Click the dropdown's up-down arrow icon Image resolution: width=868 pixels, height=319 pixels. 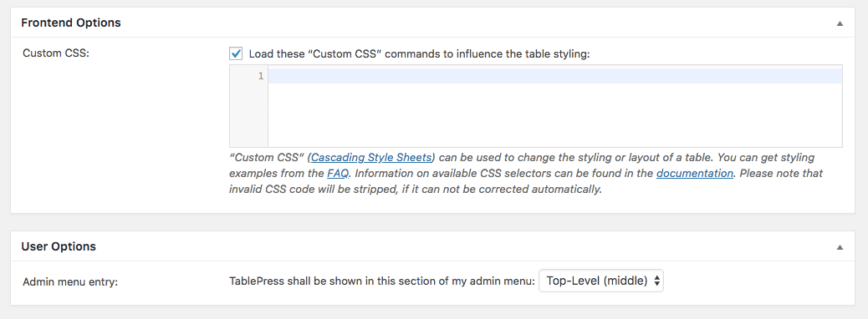(656, 281)
